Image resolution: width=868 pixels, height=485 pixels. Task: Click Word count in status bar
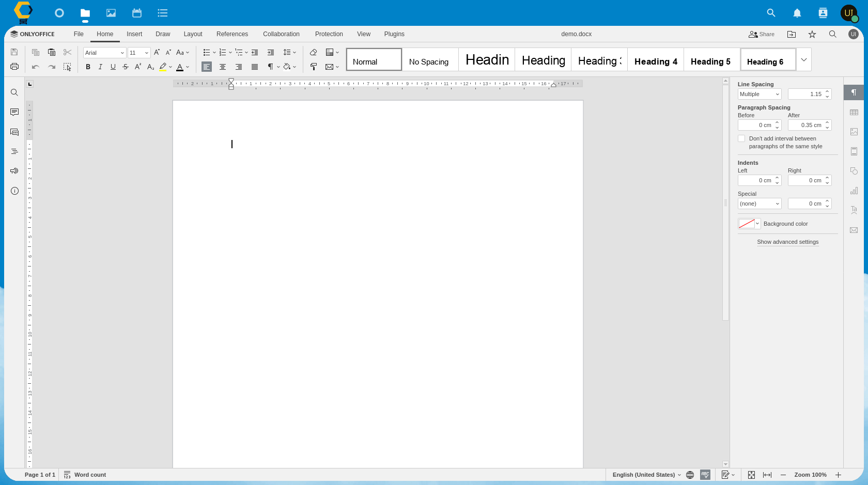85,475
